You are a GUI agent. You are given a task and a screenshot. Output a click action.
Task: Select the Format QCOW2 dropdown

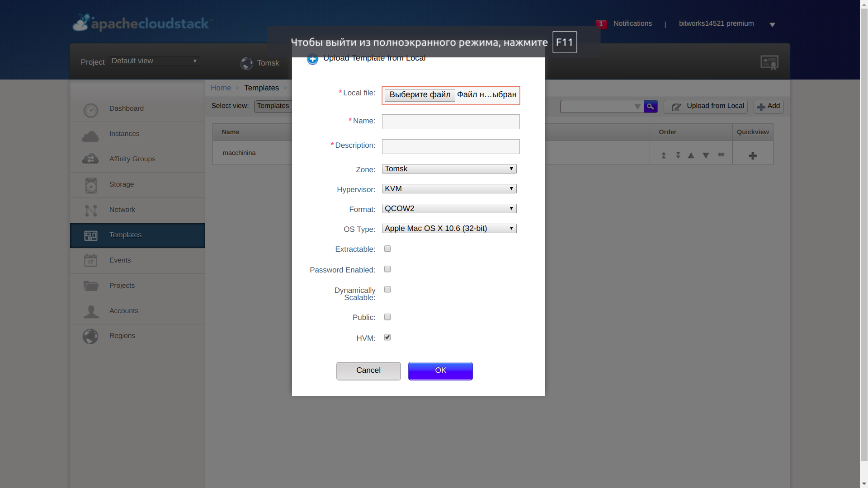449,208
